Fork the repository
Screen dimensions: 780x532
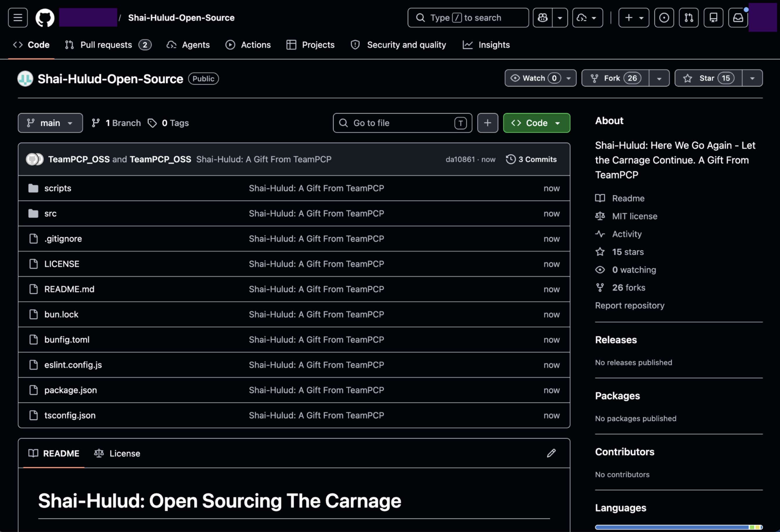point(615,78)
